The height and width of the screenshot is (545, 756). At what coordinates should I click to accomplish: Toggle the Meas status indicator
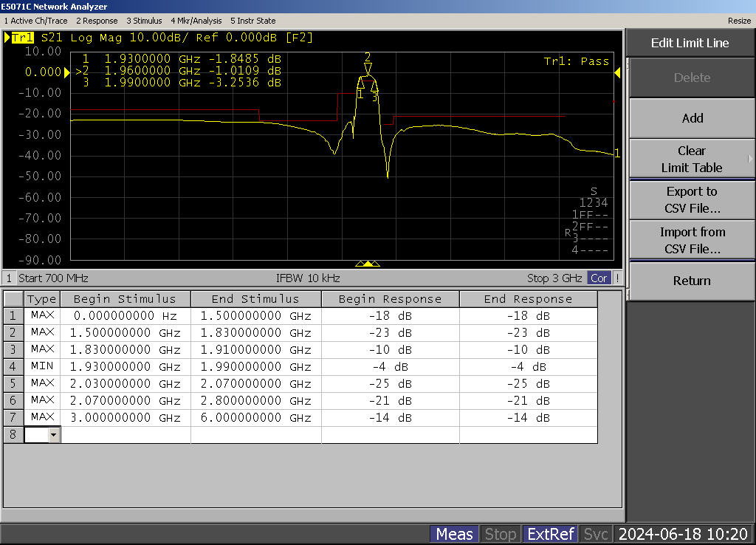point(454,534)
